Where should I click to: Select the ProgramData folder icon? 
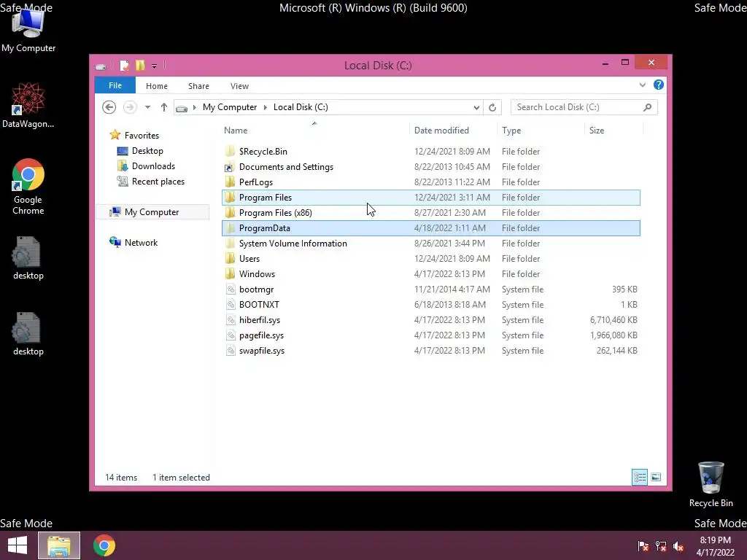[x=230, y=227]
